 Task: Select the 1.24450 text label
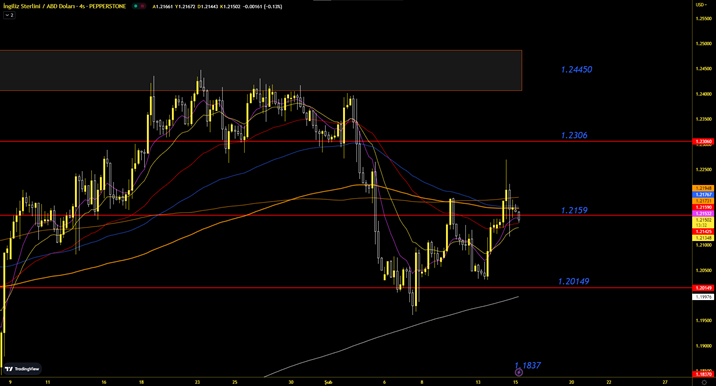(x=576, y=69)
